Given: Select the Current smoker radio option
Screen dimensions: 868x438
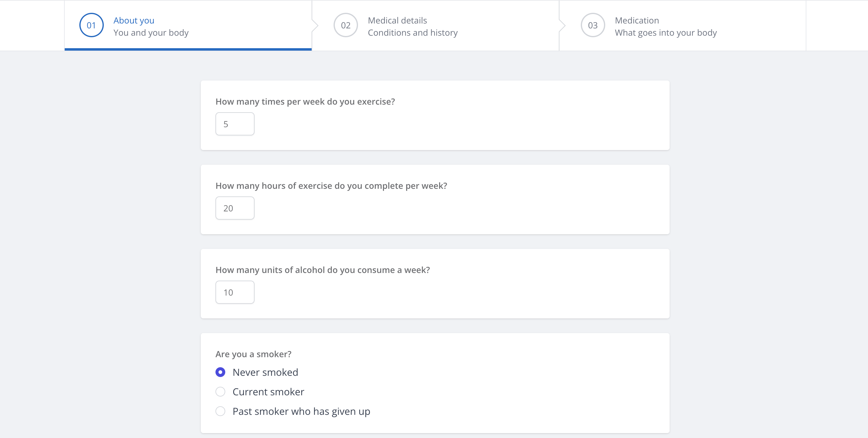Looking at the screenshot, I should pyautogui.click(x=220, y=392).
